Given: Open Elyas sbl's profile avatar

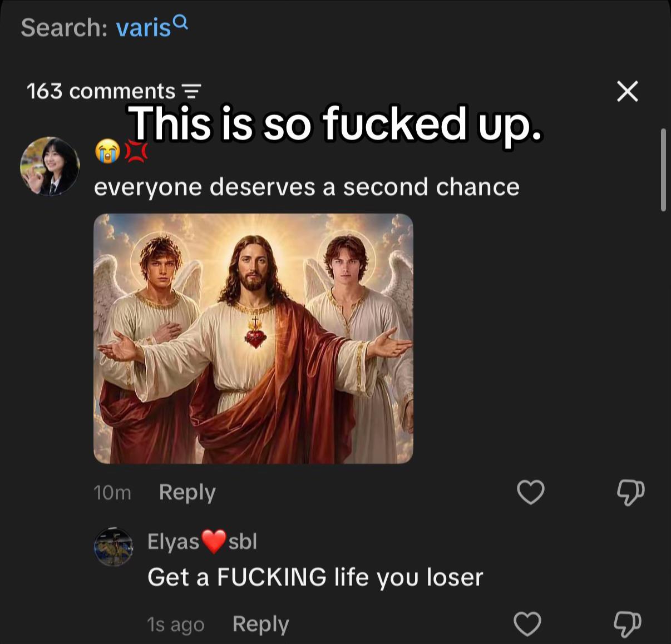Looking at the screenshot, I should 114,547.
